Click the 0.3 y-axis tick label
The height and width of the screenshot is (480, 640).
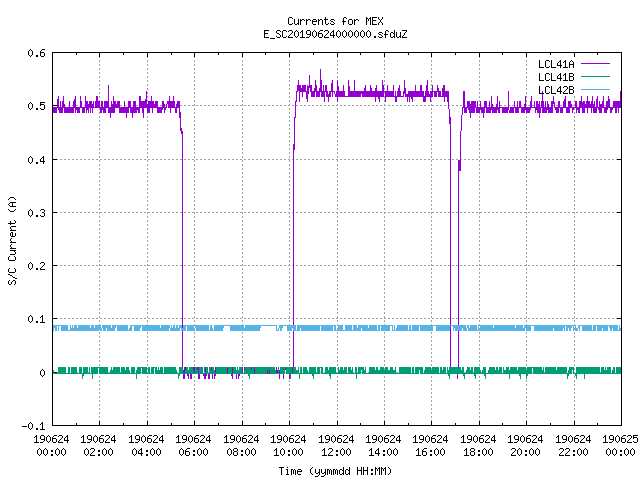tap(36, 213)
